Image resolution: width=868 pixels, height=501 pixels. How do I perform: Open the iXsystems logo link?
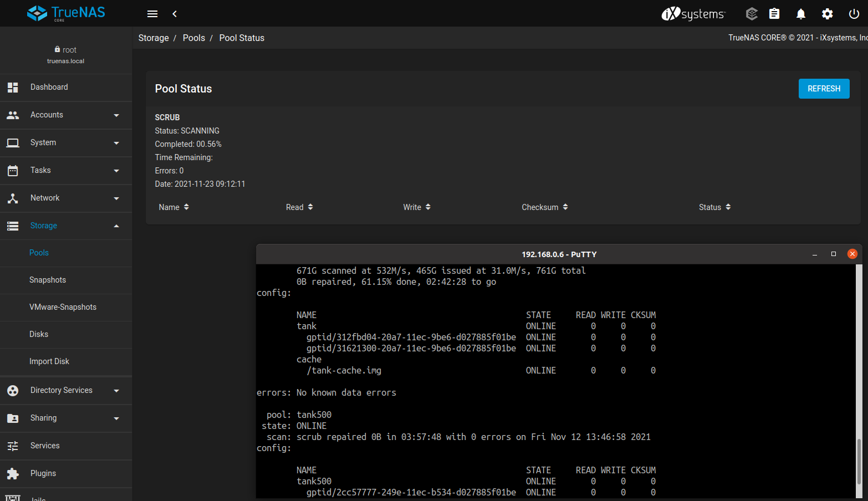pos(693,14)
